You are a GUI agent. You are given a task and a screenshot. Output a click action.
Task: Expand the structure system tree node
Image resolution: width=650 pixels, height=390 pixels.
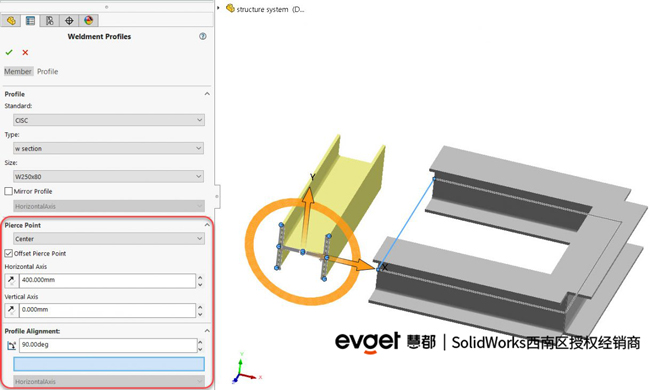(218, 8)
